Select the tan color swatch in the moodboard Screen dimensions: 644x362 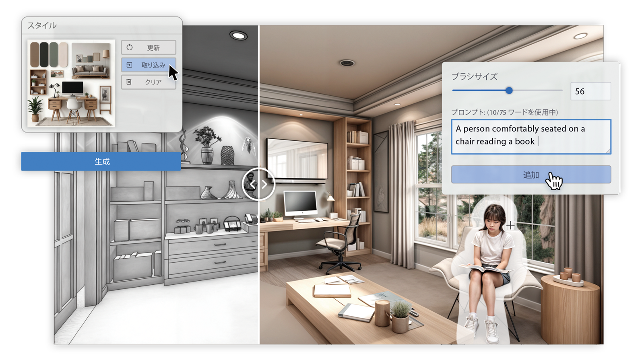[35, 54]
